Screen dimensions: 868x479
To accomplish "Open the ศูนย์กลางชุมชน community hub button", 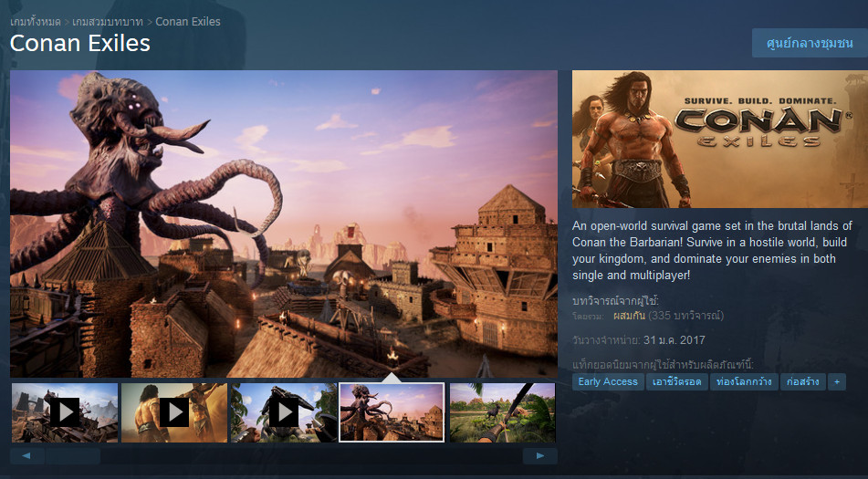I will click(809, 43).
